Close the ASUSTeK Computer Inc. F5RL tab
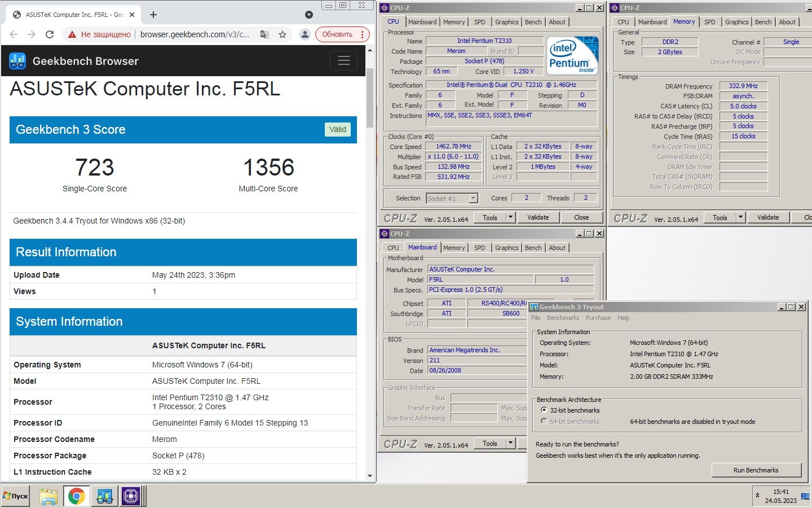The image size is (812, 508). point(132,15)
